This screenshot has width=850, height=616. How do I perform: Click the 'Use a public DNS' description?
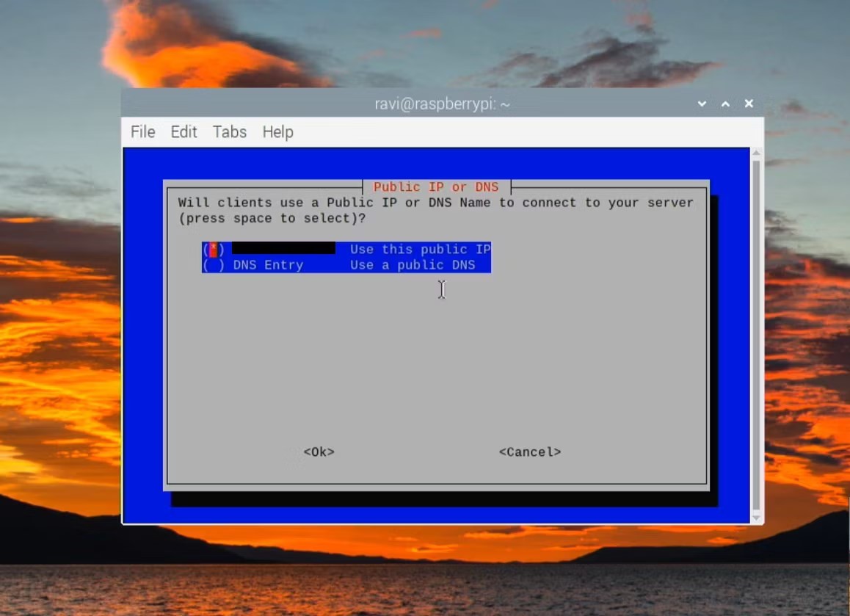(413, 265)
